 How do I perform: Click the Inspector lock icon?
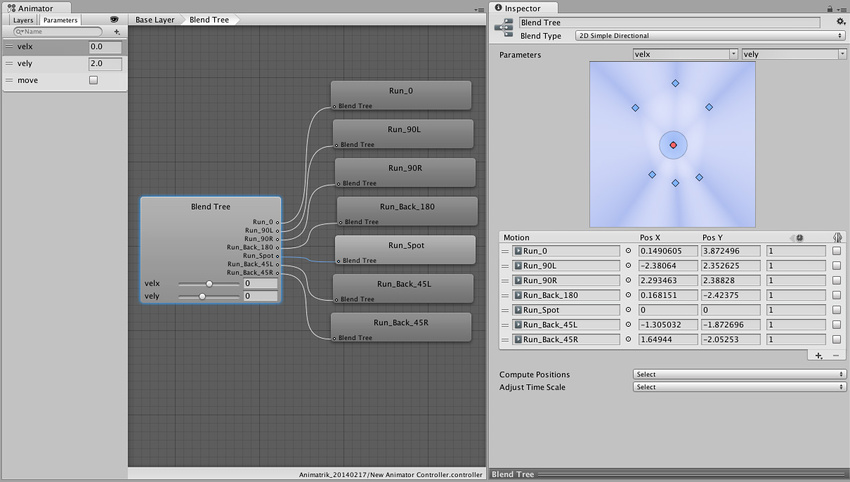[x=829, y=8]
